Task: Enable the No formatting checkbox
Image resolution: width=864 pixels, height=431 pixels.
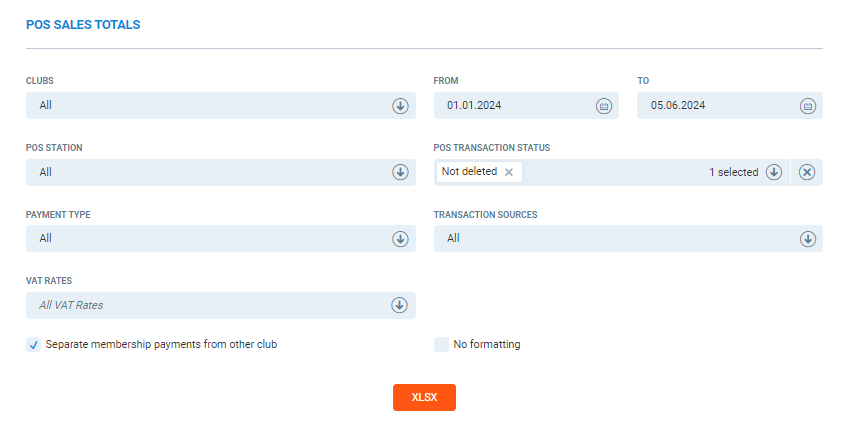Action: tap(441, 345)
